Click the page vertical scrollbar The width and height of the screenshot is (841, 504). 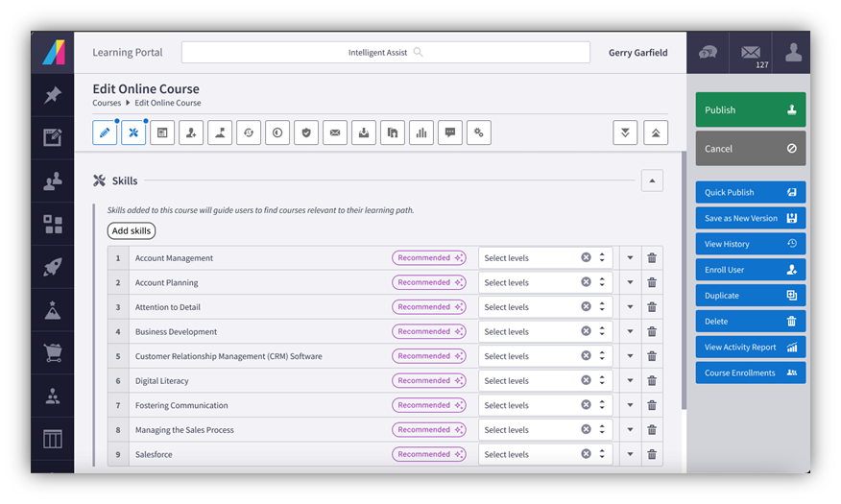[x=684, y=280]
